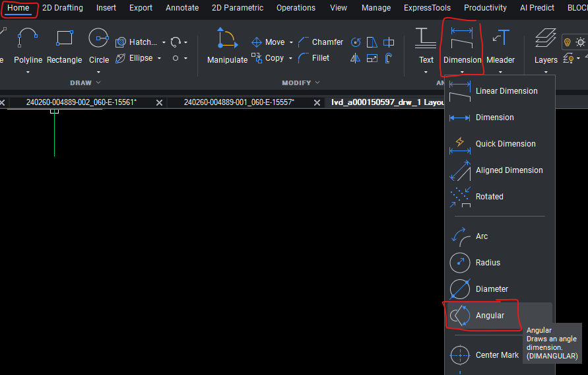Expand the arrow below Text
The height and width of the screenshot is (375, 588).
(x=426, y=72)
